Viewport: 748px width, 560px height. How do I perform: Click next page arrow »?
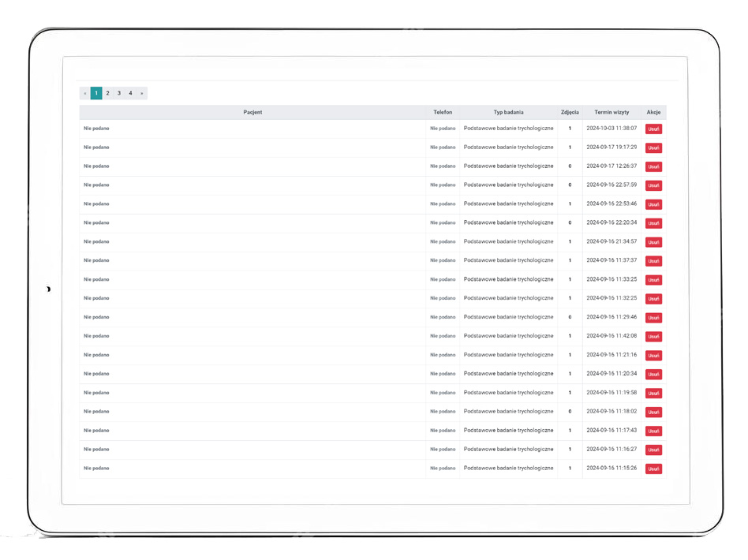tap(142, 93)
